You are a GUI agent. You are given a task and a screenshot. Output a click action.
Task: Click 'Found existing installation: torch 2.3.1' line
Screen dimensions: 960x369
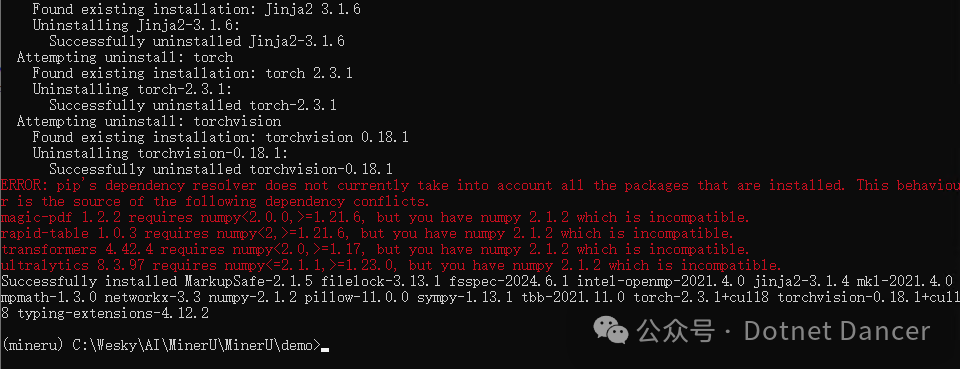click(193, 73)
